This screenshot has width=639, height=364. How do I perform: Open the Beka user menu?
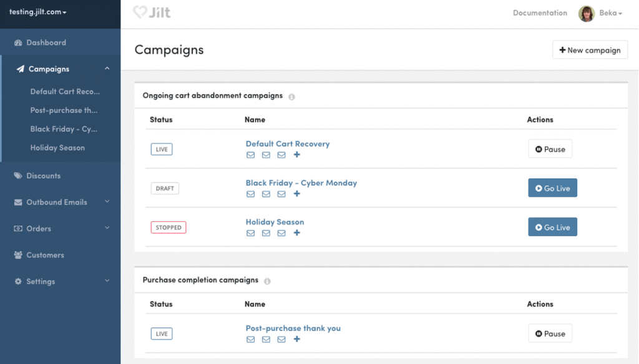tap(610, 13)
